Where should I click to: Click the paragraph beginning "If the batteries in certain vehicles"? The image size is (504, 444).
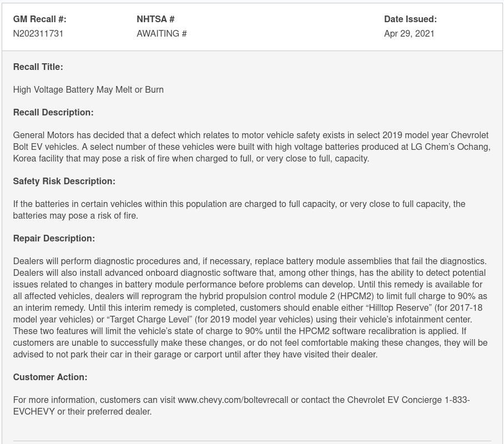[239, 209]
